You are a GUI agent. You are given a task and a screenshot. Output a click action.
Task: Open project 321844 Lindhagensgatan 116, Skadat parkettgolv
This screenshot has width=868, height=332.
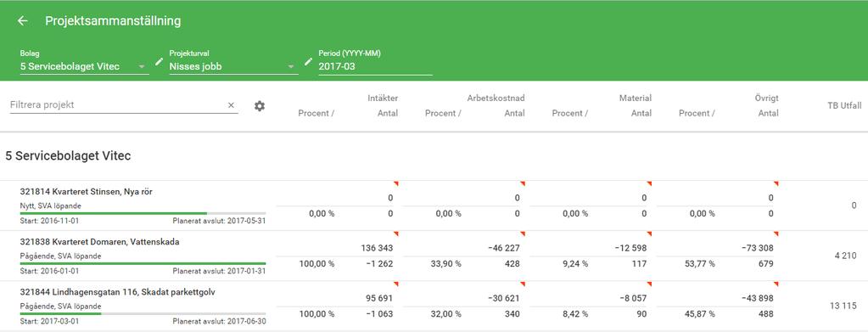click(117, 292)
